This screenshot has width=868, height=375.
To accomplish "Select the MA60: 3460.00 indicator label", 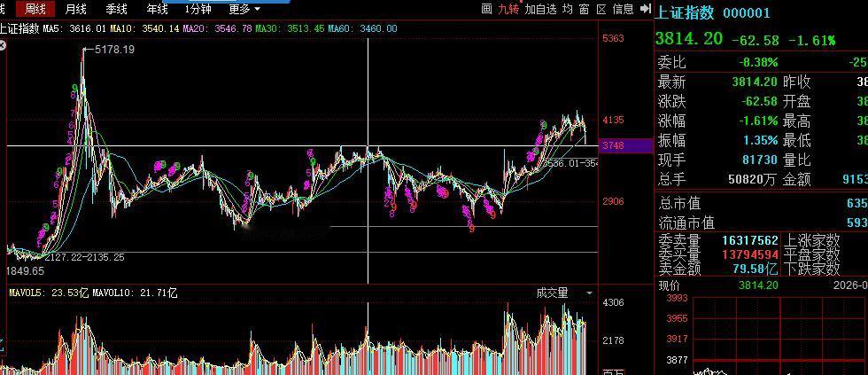I will 362,28.
